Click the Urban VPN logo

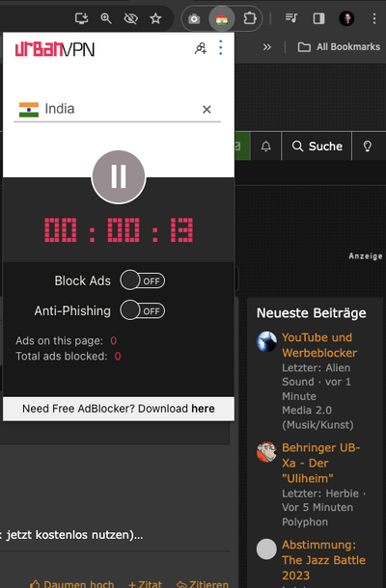coord(54,49)
